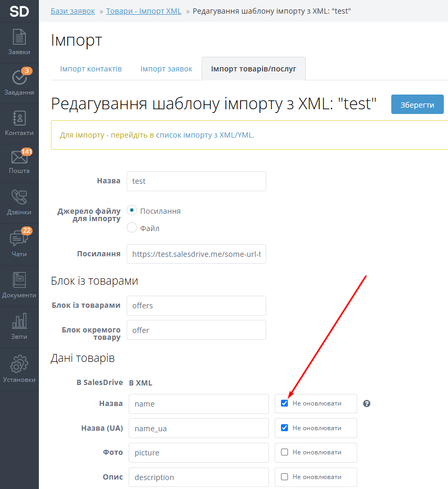Open Документи section in sidebar
Image resolution: width=448 pixels, height=489 pixels.
click(x=19, y=285)
